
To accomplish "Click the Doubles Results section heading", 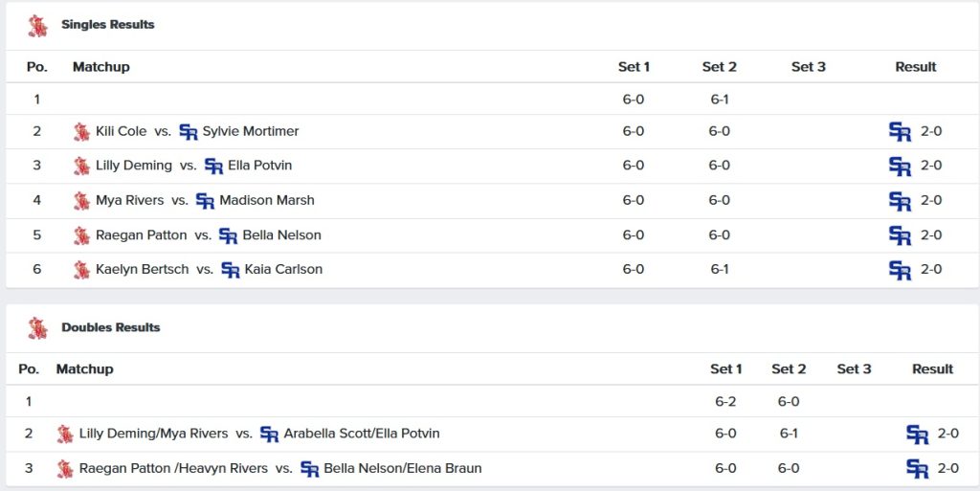I will point(111,327).
